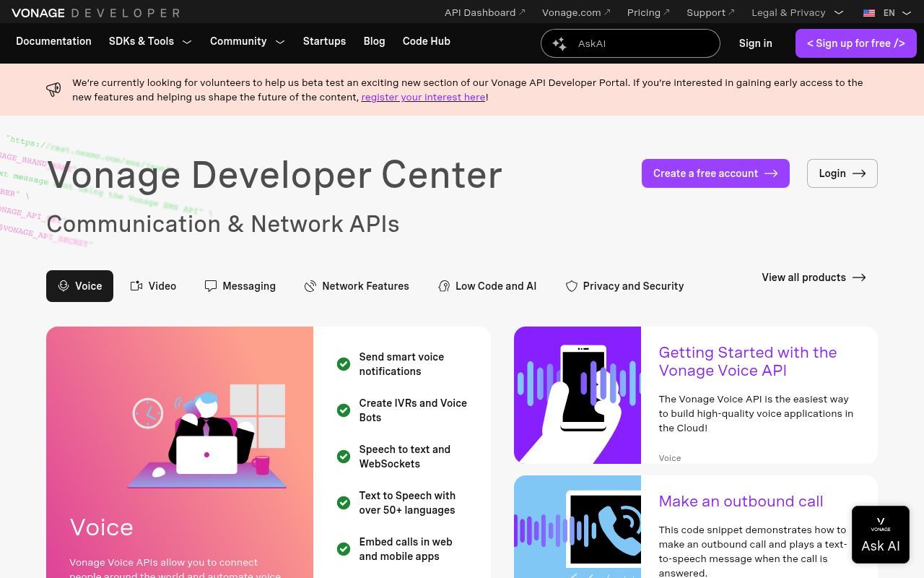Switch to the Low Code and AI tab
924x578 pixels.
487,286
